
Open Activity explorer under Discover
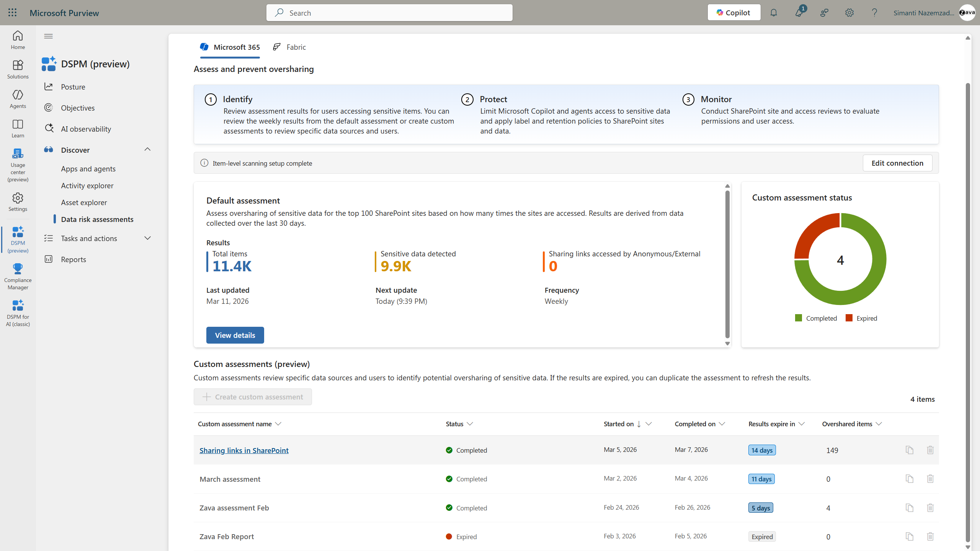(x=87, y=186)
